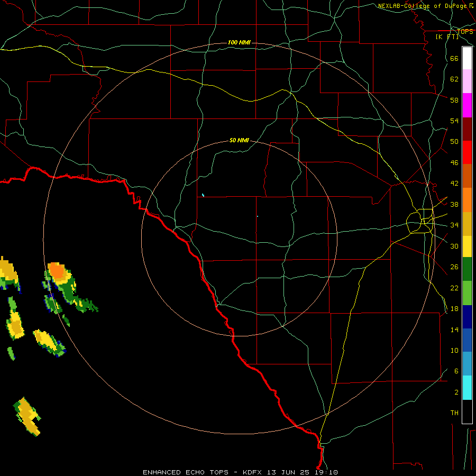Click the '100 NMI' range ring label
This screenshot has width=476, height=476.
click(239, 42)
